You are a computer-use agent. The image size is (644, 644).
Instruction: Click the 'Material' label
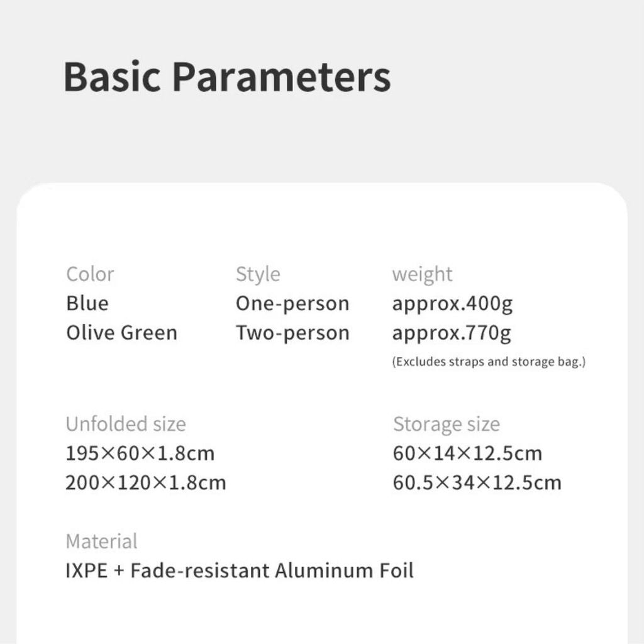coord(101,541)
